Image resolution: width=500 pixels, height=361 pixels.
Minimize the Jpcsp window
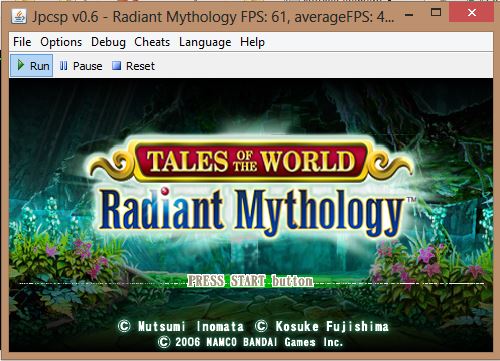point(409,15)
